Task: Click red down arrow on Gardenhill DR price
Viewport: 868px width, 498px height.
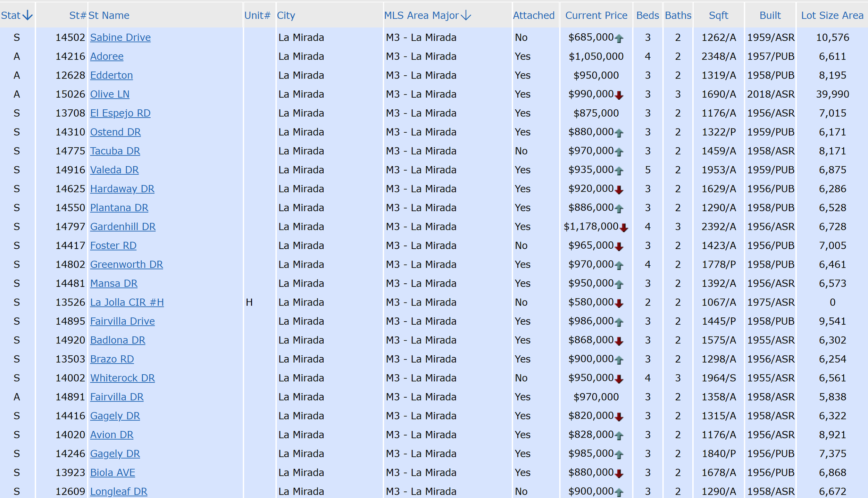Action: [x=624, y=227]
